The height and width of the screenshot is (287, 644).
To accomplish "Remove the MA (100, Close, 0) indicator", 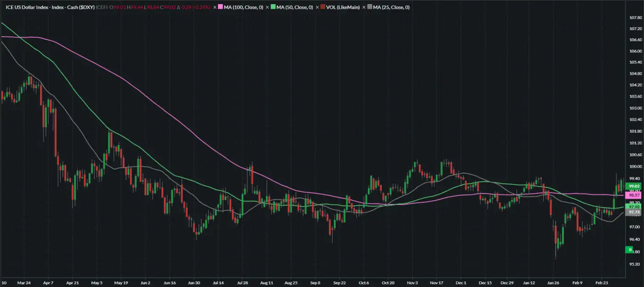I will [215, 7].
